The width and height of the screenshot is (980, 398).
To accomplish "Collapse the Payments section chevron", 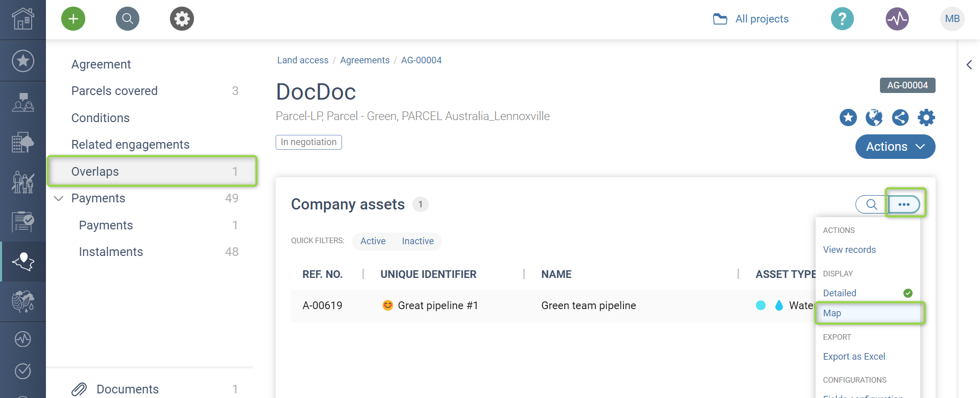I will click(59, 198).
